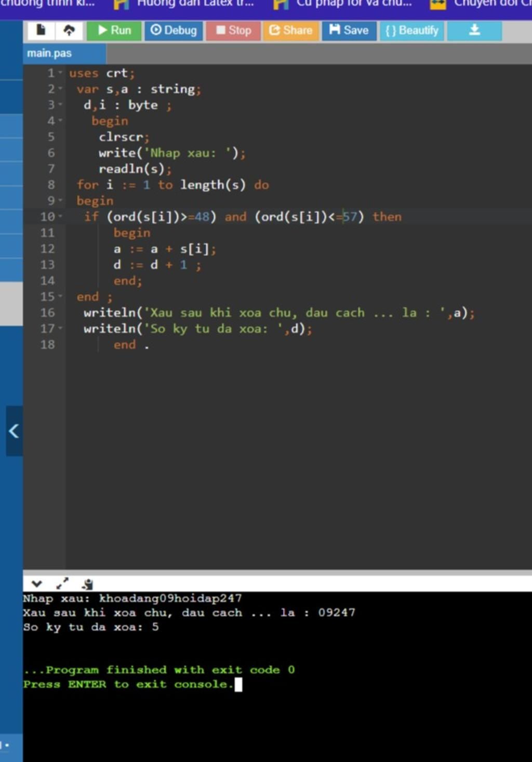This screenshot has height=762, width=532.
Task: Fold the var block at line 2
Action: [60, 89]
